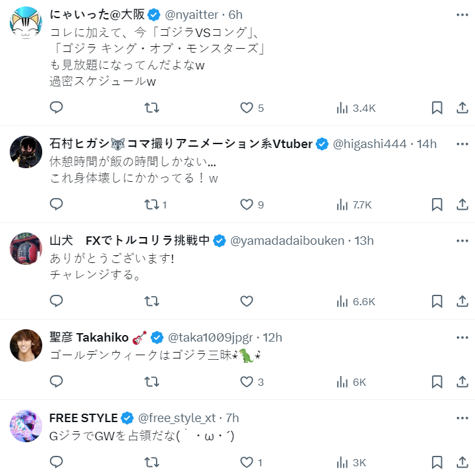View analytics for Takahiko's 6K views tweet
Screen dimensions: 475x476
[352, 382]
